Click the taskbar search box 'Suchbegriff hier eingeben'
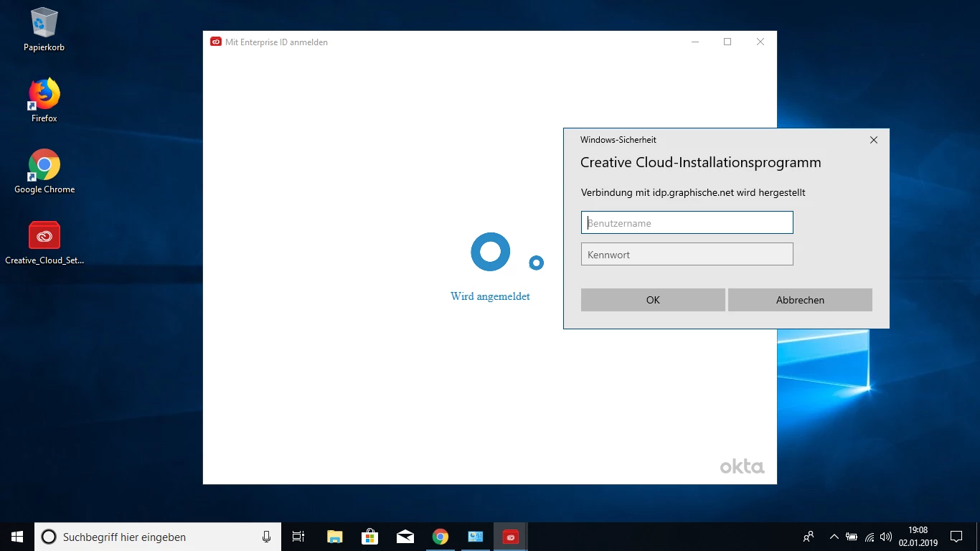This screenshot has height=551, width=980. coord(158,537)
